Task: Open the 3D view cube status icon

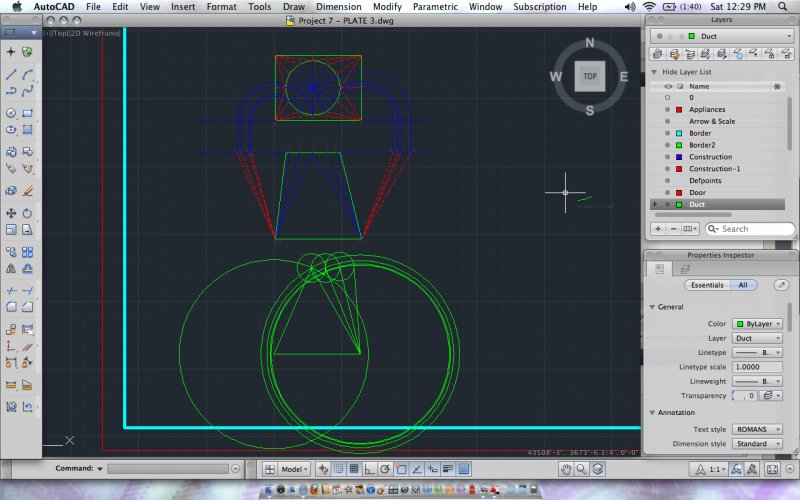Action: point(598,469)
